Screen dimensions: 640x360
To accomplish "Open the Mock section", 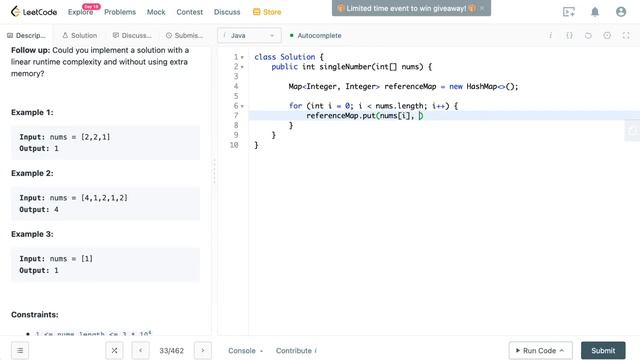I will tap(156, 12).
